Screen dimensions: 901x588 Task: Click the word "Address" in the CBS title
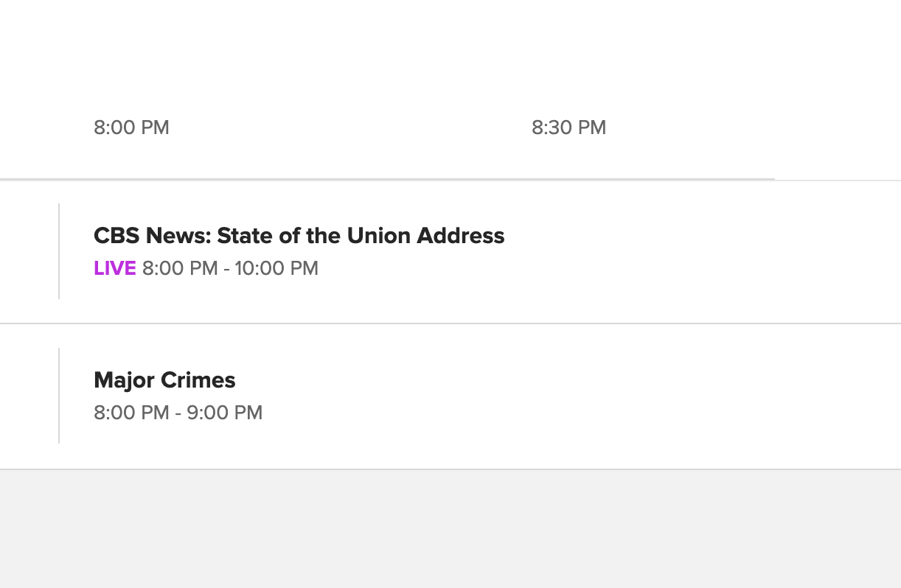[461, 236]
